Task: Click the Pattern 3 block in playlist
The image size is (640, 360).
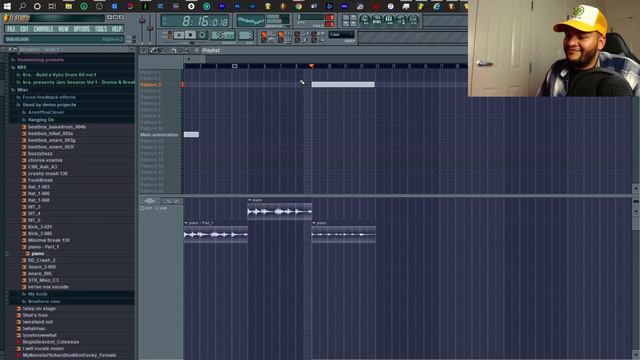Action: click(343, 84)
